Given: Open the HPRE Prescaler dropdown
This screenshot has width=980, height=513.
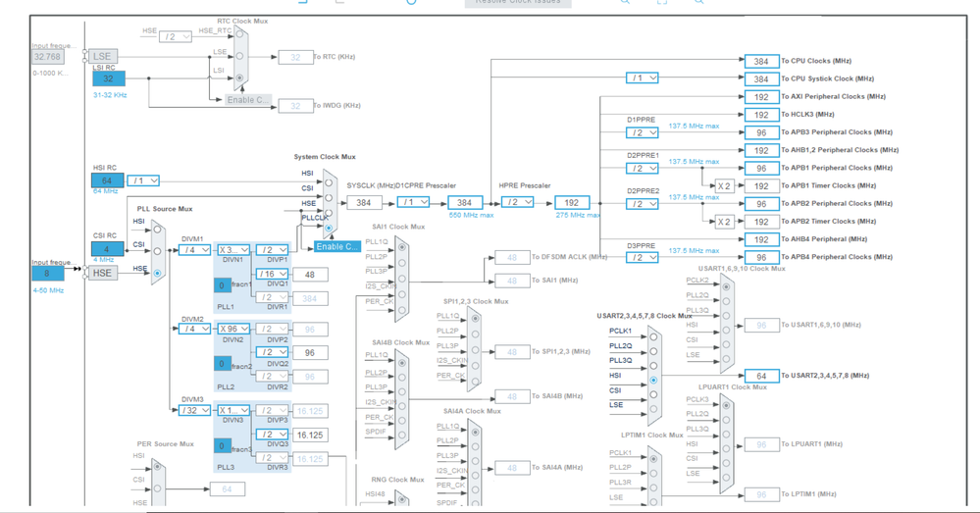Looking at the screenshot, I should pos(517,202).
